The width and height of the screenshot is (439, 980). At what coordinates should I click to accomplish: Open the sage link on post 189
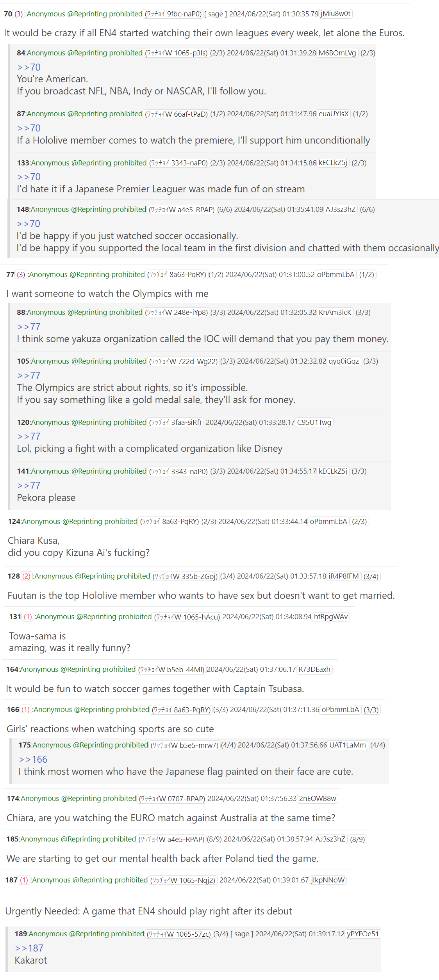point(242,934)
